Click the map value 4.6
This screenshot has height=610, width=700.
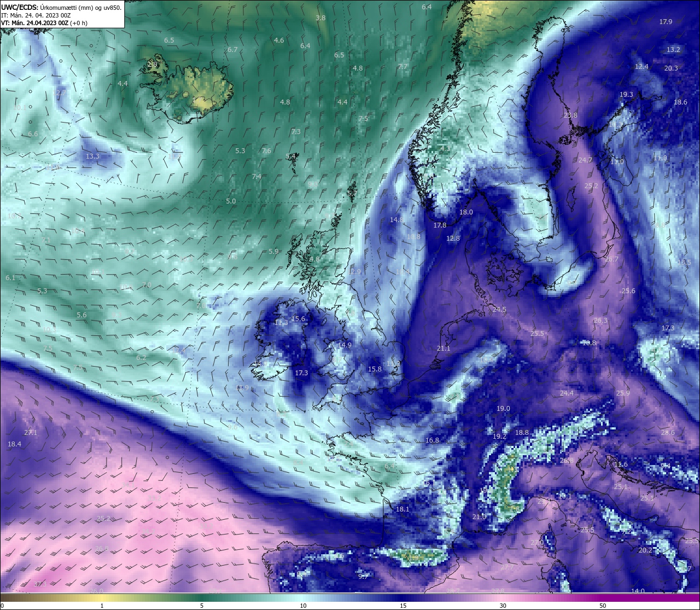coord(279,40)
